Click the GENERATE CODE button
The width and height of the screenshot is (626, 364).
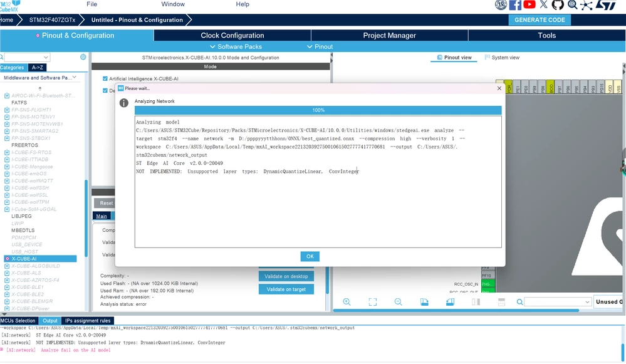(x=540, y=20)
